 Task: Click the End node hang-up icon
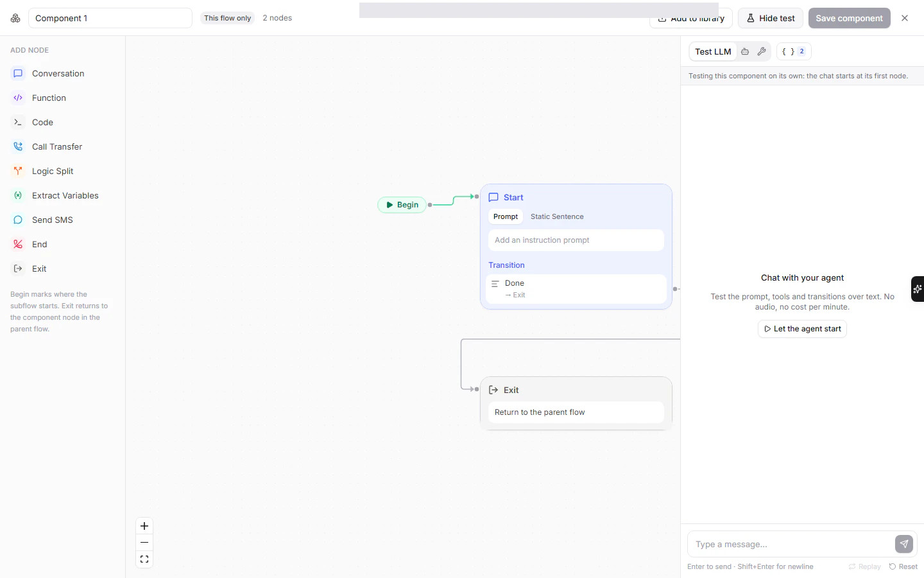[18, 244]
